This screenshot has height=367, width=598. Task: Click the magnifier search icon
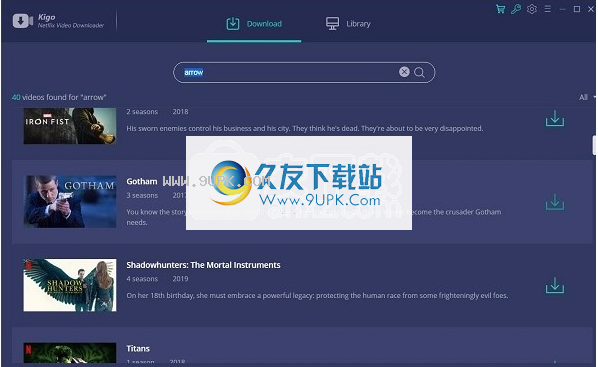[419, 72]
